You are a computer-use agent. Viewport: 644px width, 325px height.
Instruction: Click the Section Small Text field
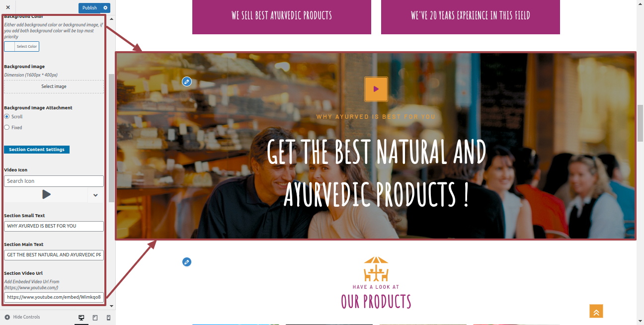(54, 226)
